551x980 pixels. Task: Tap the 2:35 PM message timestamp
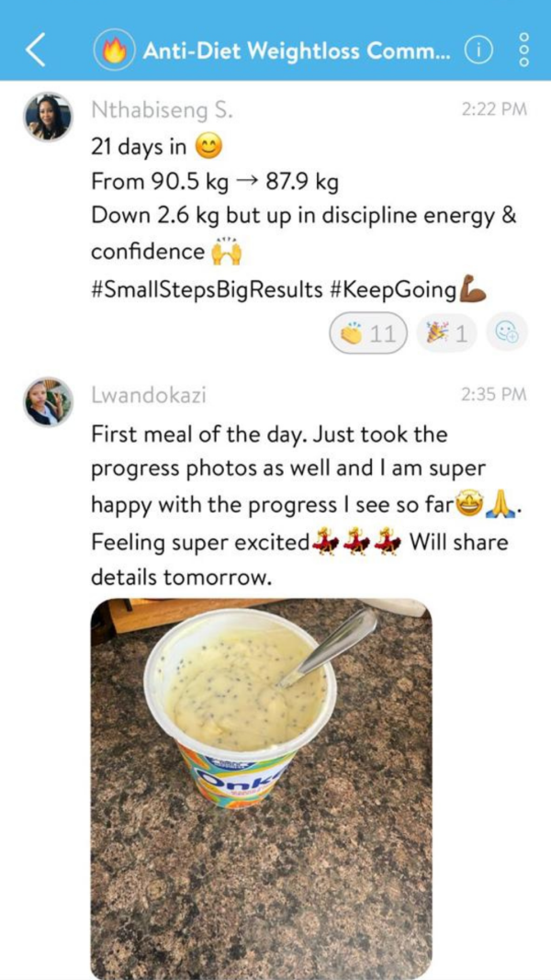494,394
